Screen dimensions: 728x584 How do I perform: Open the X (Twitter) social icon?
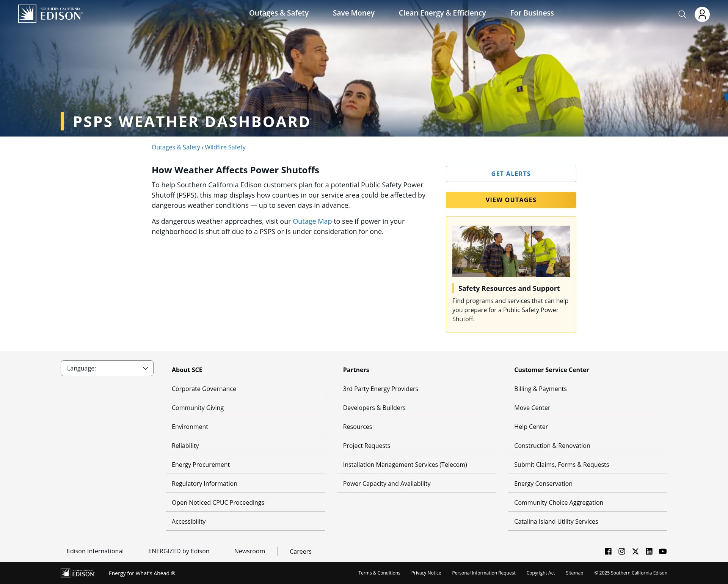[x=635, y=551]
